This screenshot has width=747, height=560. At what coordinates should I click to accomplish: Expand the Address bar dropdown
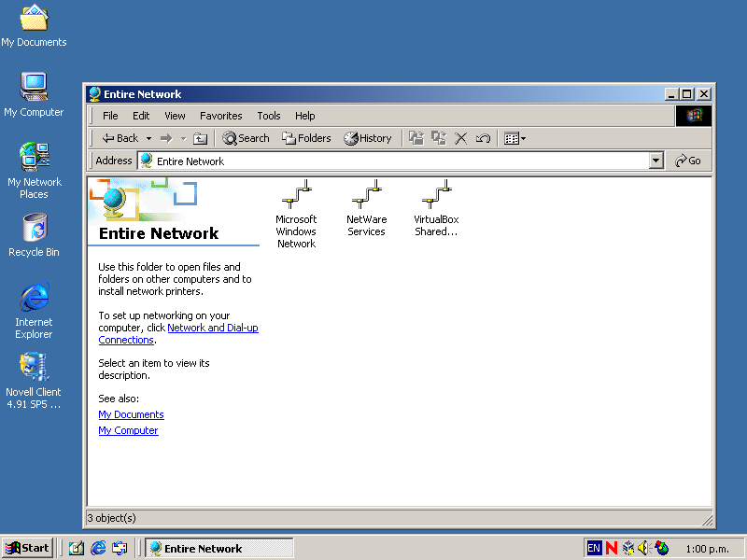click(656, 161)
